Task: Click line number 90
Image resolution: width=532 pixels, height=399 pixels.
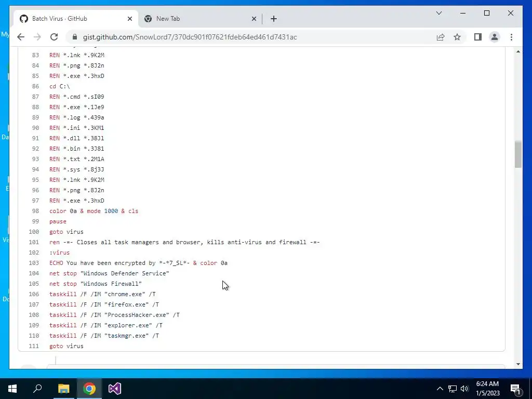Action: [x=35, y=128]
